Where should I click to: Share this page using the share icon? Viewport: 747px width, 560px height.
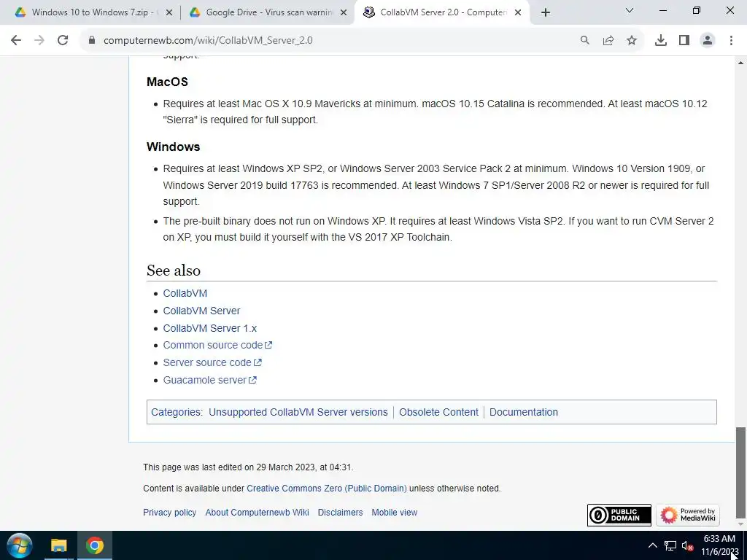(608, 41)
